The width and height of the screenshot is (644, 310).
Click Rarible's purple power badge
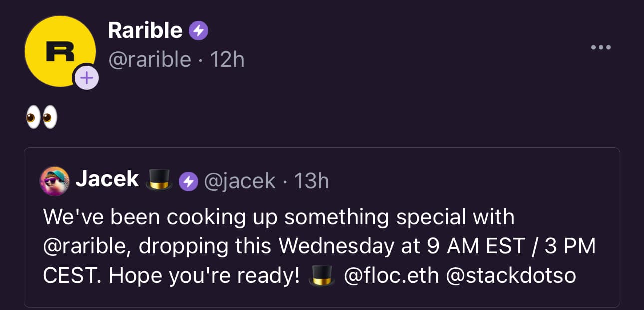tap(198, 31)
